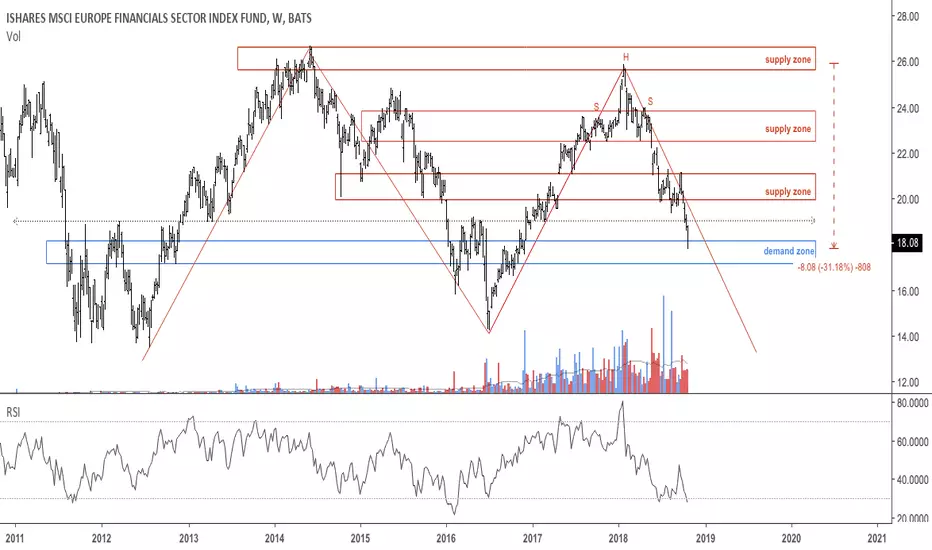The width and height of the screenshot is (932, 550).
Task: Click the 18.08 current price label
Action: click(908, 243)
